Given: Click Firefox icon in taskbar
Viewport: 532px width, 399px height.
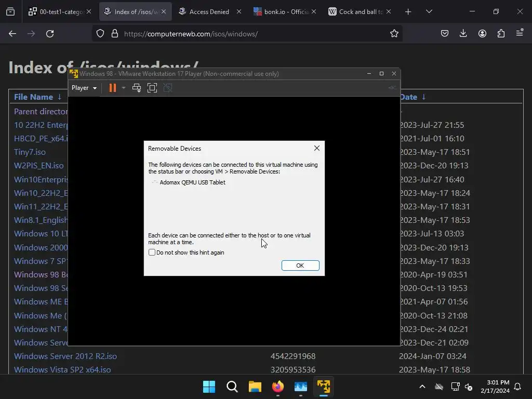Looking at the screenshot, I should coord(278,387).
